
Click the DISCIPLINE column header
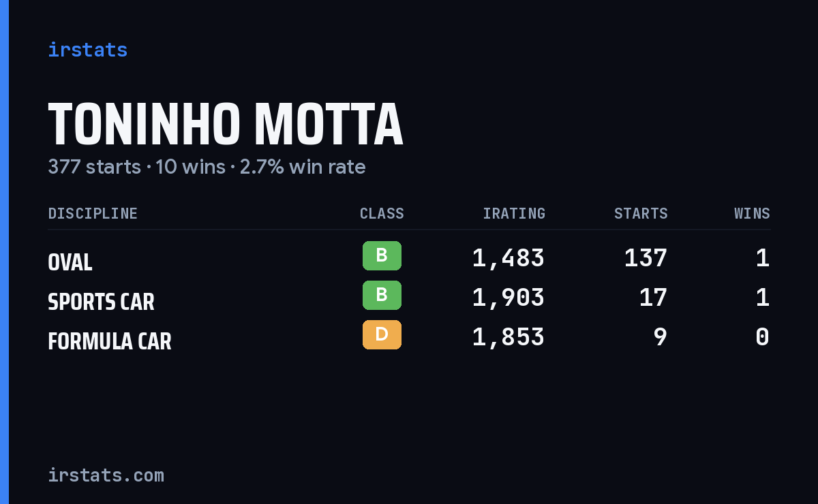[93, 213]
